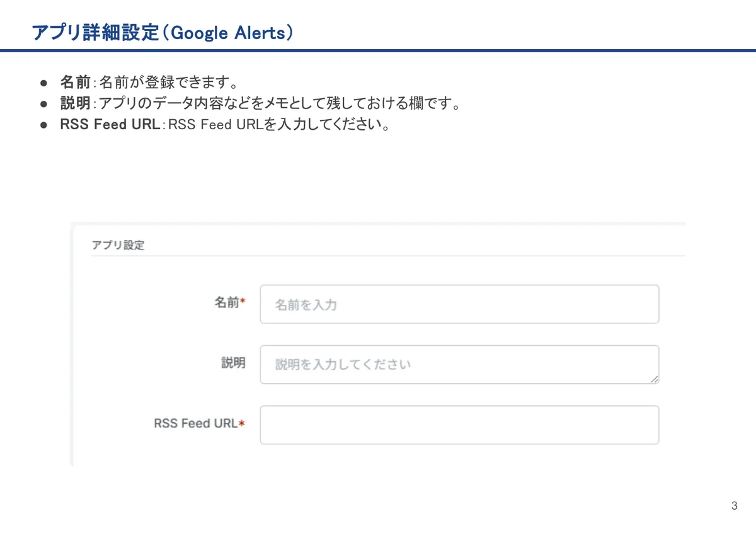
Task: Click the slide title アプリ詳細設定（Google Alerts）
Action: (163, 32)
